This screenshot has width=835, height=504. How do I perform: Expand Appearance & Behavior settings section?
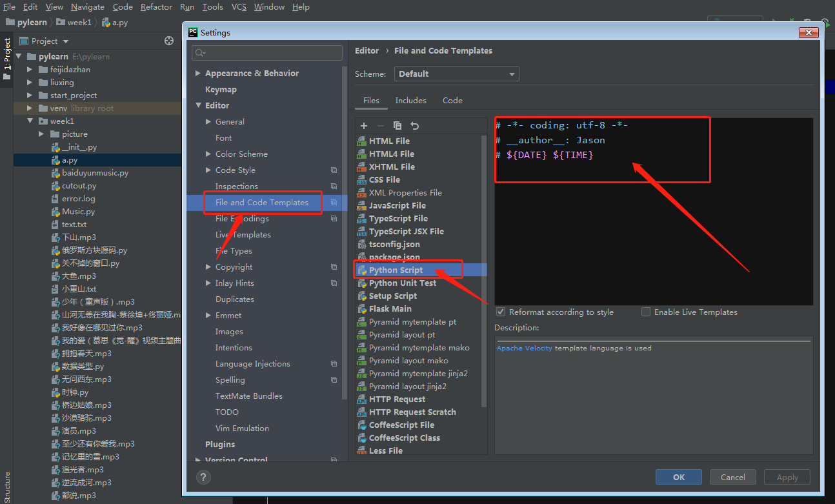(x=198, y=73)
